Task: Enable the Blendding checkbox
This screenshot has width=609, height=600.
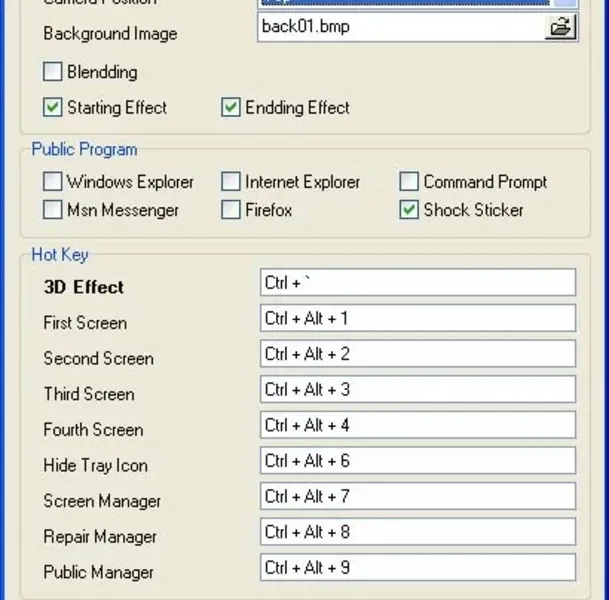Action: point(52,72)
